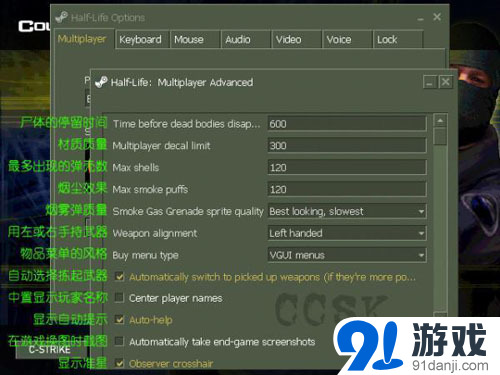Click the 'Buy menu type' label
This screenshot has height=375, width=500.
145,255
